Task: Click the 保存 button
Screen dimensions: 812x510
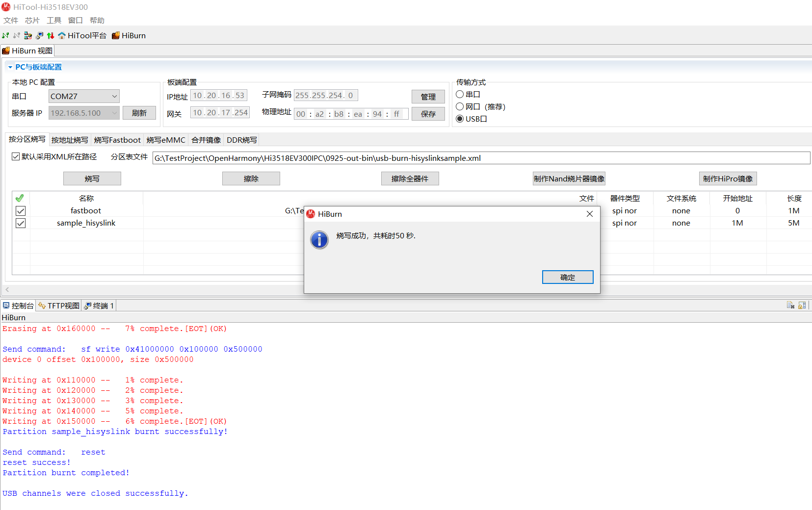Action: point(428,114)
